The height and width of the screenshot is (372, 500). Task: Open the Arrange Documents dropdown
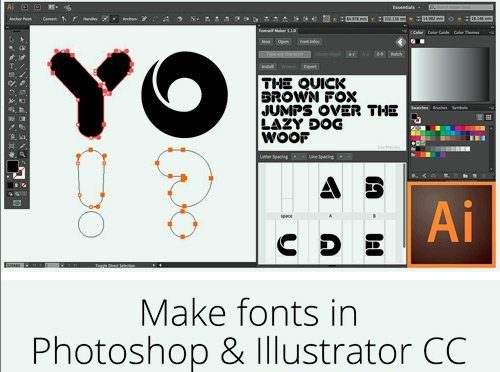(x=53, y=7)
